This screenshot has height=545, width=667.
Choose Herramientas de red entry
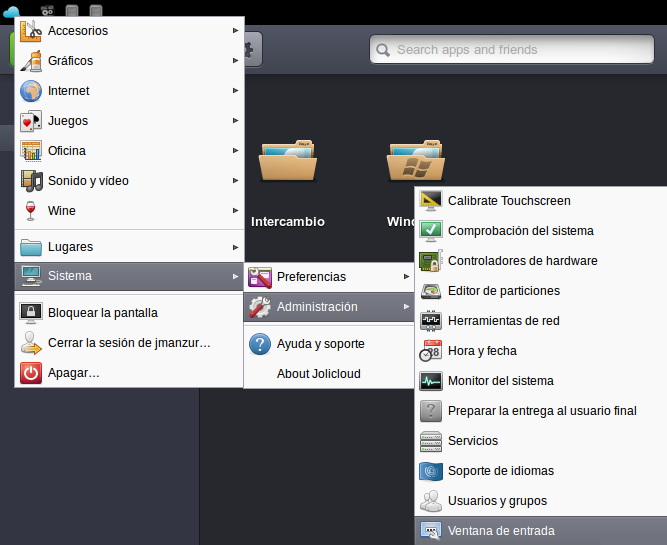coord(541,321)
